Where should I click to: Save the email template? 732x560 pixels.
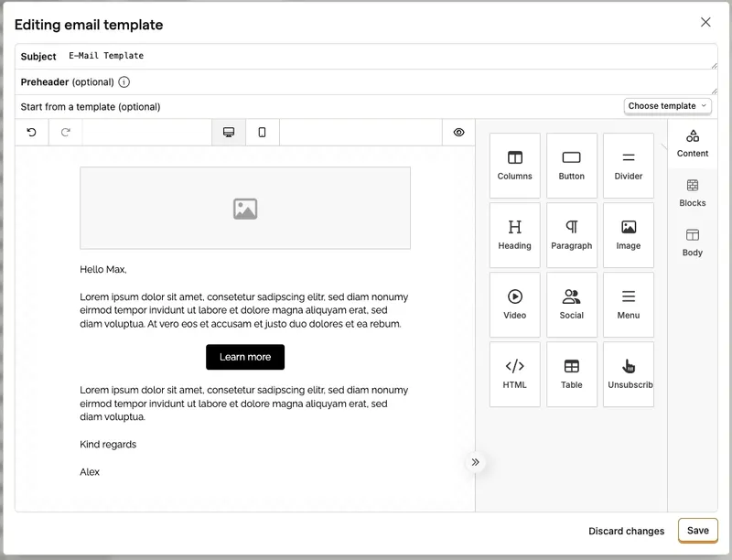pyautogui.click(x=698, y=531)
